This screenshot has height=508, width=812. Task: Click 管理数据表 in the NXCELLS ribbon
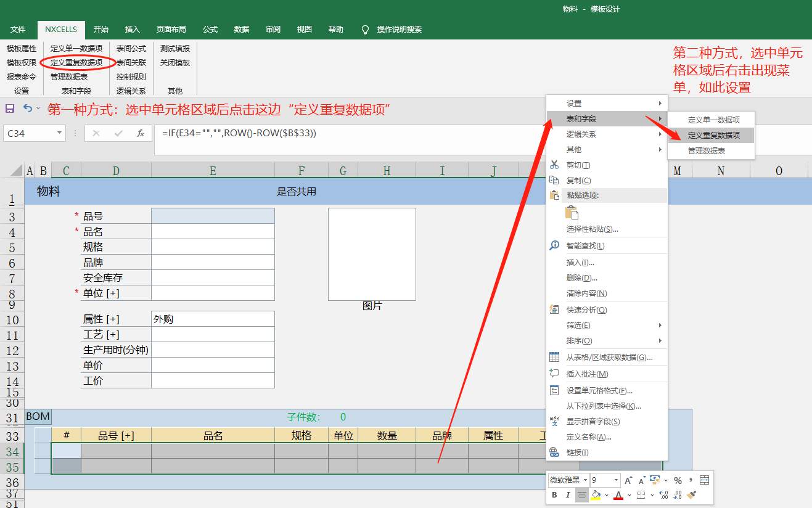(x=69, y=77)
